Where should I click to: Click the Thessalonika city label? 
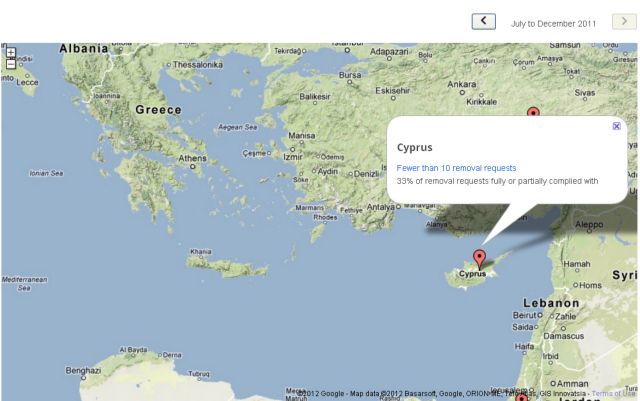[198, 65]
